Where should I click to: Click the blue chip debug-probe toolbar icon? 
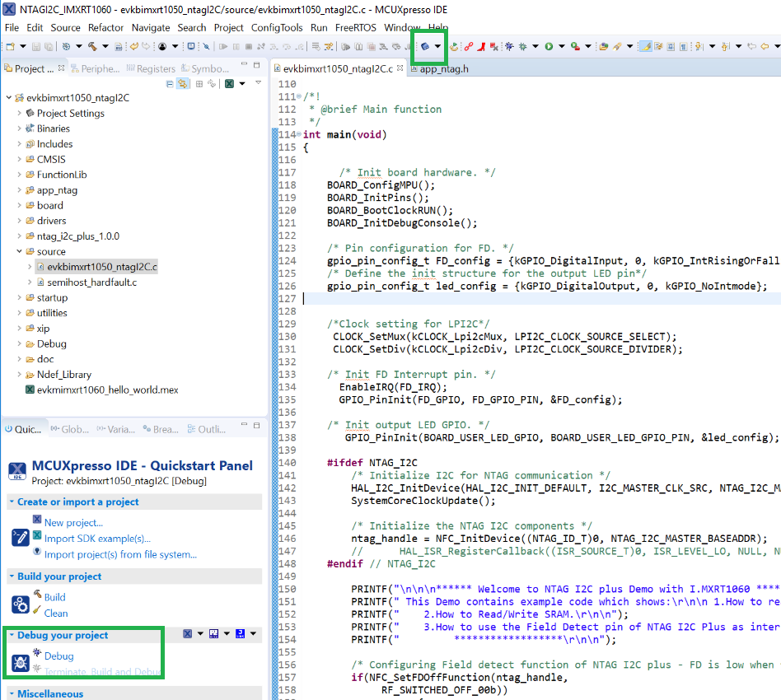pos(425,46)
